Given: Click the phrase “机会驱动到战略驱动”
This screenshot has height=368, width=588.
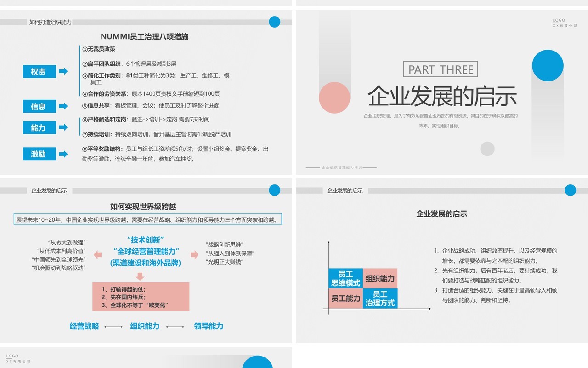Looking at the screenshot, I should (x=59, y=267).
